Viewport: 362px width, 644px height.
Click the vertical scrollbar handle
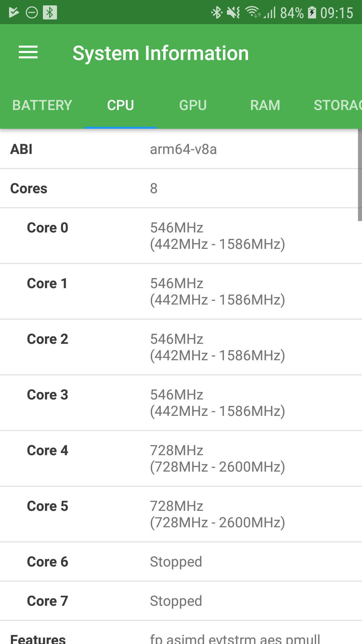(x=360, y=175)
